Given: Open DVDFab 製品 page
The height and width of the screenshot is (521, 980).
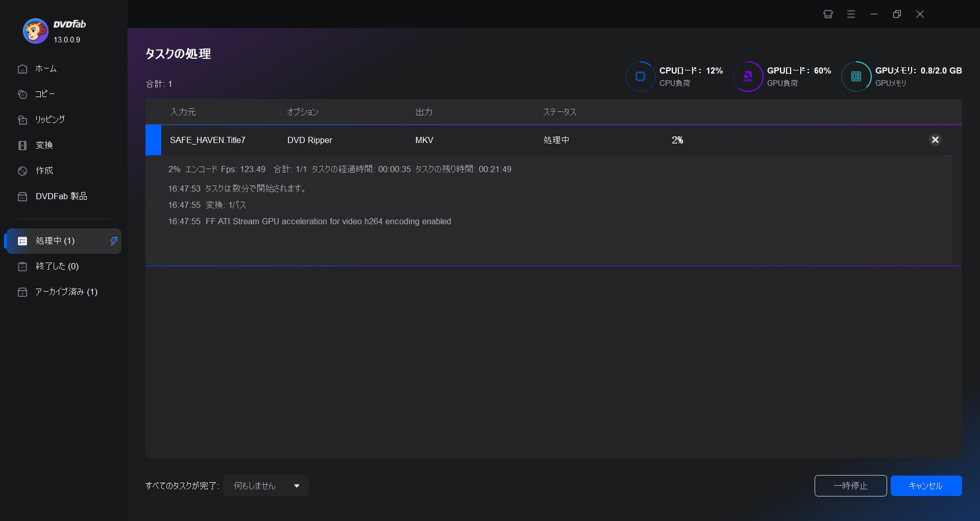Looking at the screenshot, I should coord(61,196).
